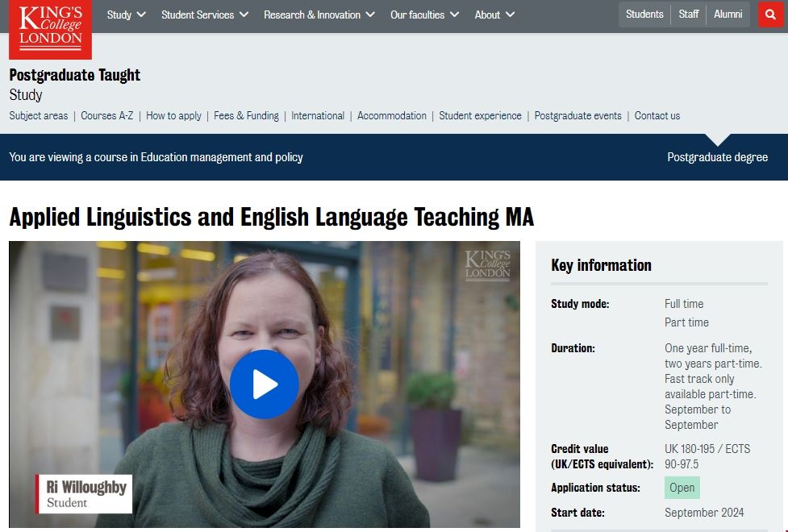
Task: View Fees & Funding information
Action: (x=246, y=116)
